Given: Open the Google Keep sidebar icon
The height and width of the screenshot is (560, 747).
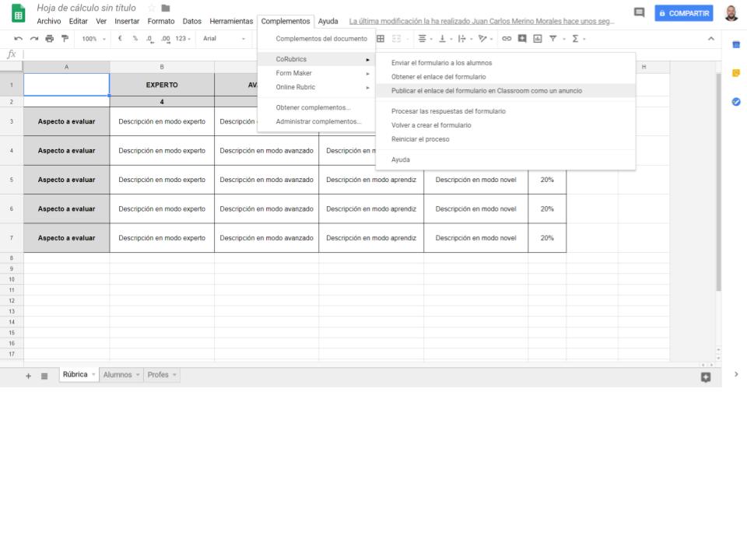Looking at the screenshot, I should click(x=736, y=73).
